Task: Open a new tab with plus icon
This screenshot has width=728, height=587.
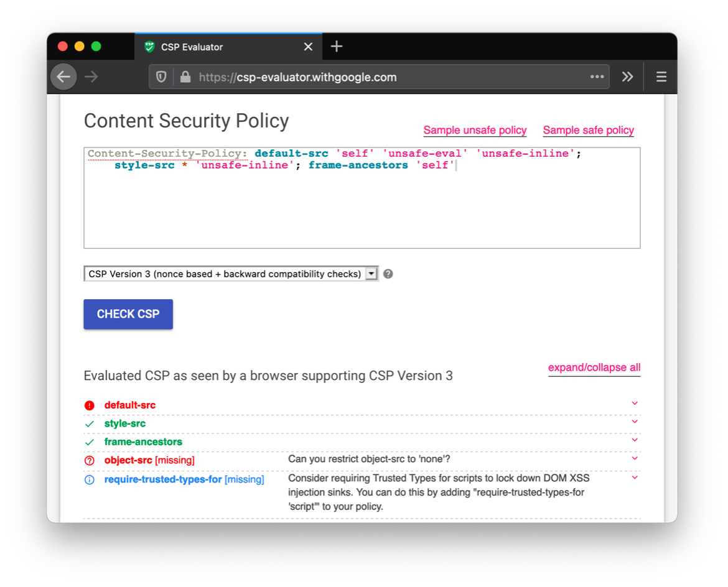Action: click(337, 47)
